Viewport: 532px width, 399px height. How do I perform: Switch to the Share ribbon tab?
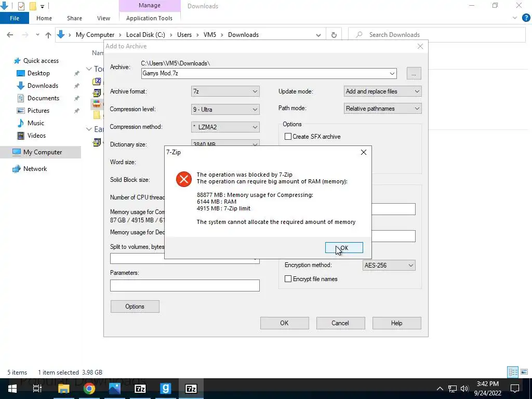[74, 18]
